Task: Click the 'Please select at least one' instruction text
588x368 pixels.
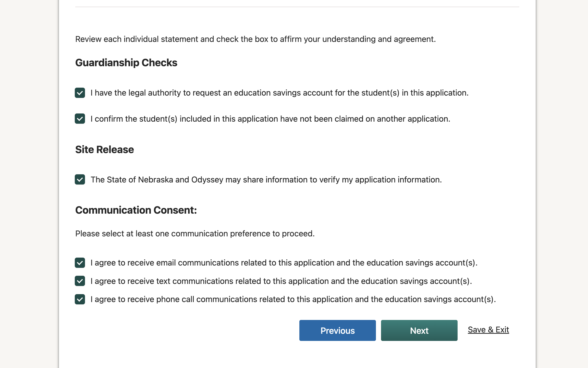Action: (x=195, y=234)
